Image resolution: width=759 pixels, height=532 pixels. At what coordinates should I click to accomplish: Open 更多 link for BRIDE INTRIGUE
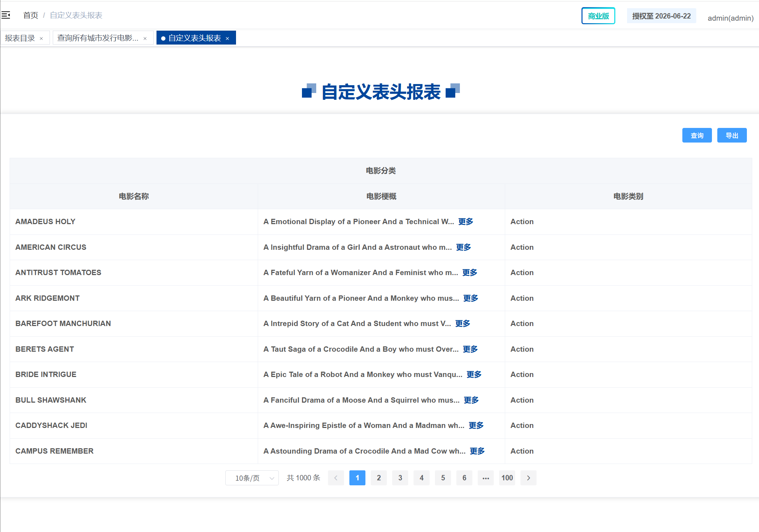tap(474, 375)
